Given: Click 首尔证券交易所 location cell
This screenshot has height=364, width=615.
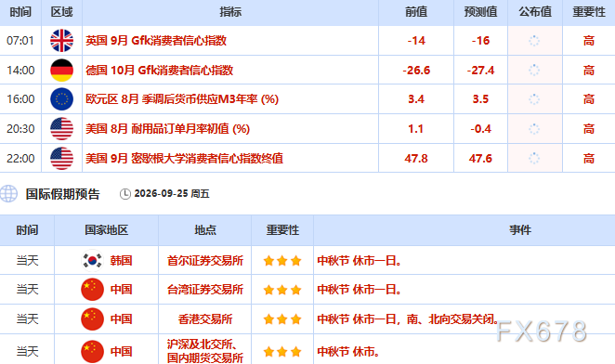Looking at the screenshot, I should point(205,260).
